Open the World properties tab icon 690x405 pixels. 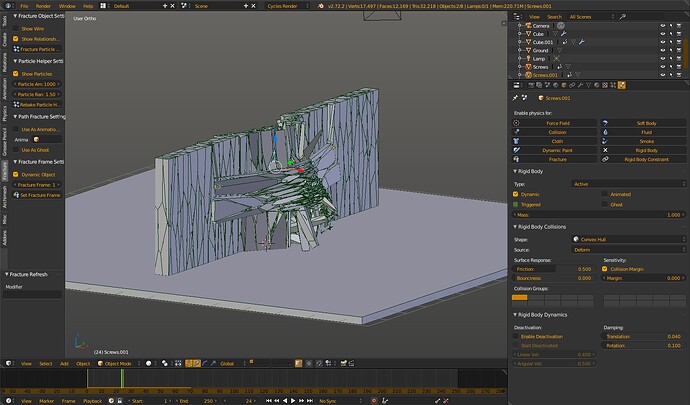click(x=556, y=85)
